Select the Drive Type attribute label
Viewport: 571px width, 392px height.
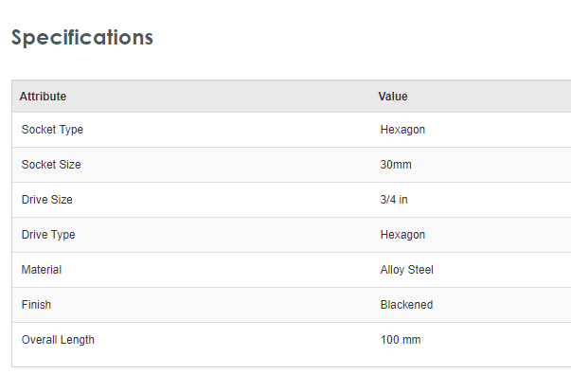coord(48,235)
